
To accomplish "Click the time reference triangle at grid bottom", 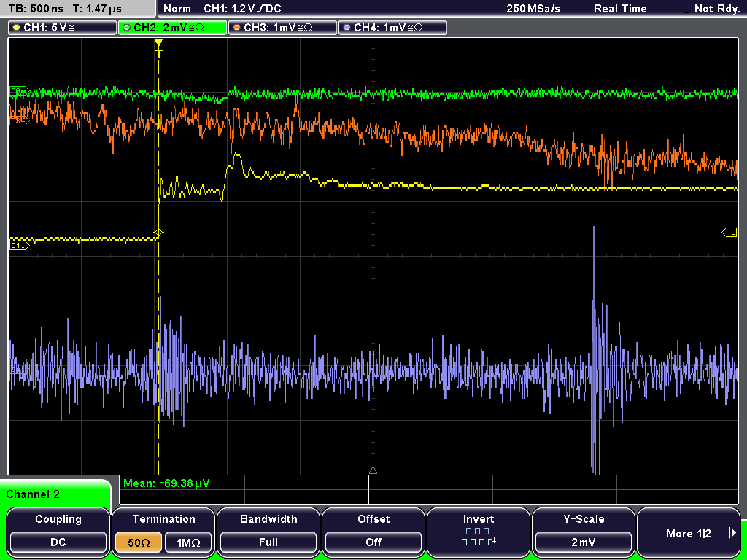I will pos(373,470).
